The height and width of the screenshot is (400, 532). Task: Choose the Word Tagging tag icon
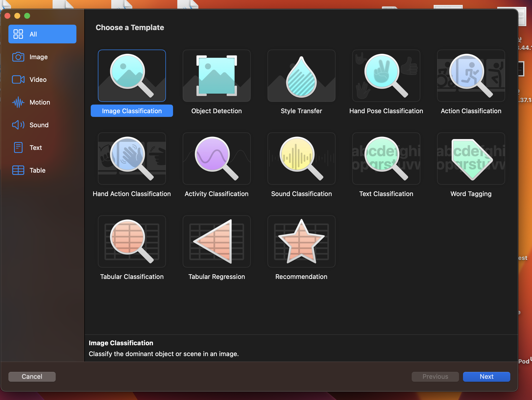tap(471, 159)
